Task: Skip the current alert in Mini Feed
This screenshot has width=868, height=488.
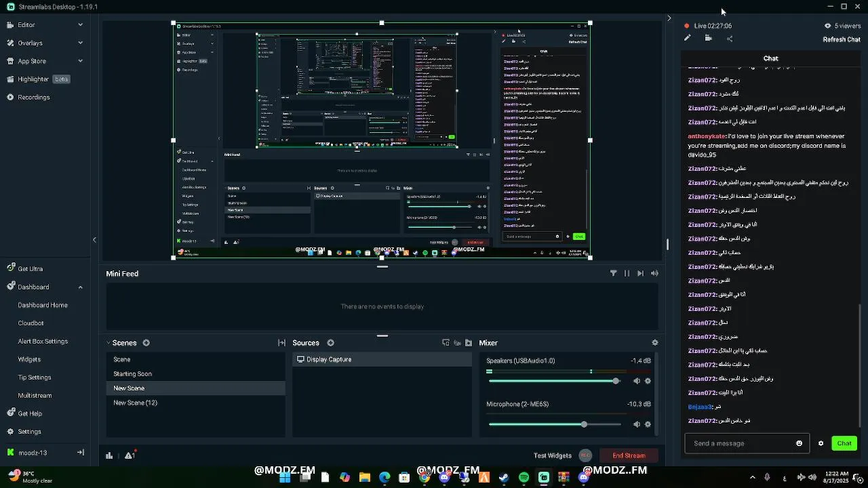Action: [640, 273]
